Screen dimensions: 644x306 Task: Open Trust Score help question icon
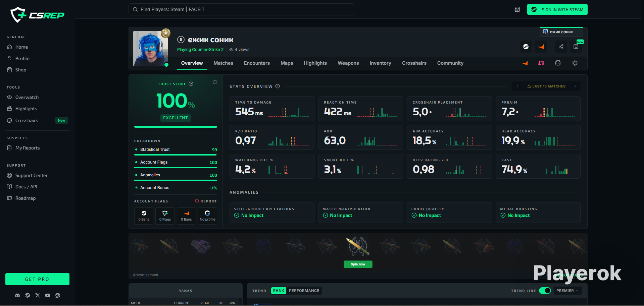point(191,84)
